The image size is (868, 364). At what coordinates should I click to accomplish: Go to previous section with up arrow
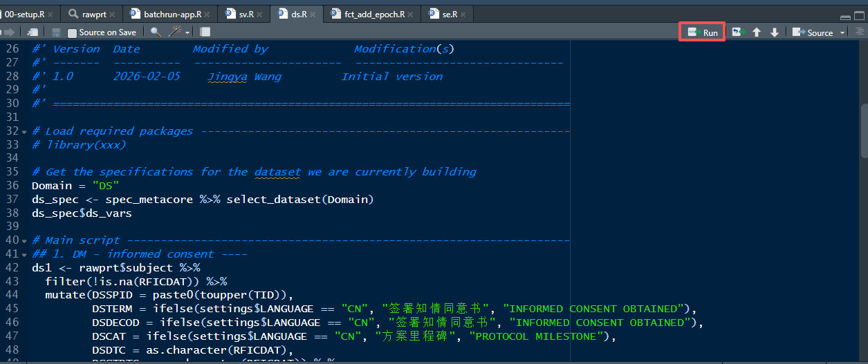pyautogui.click(x=757, y=32)
